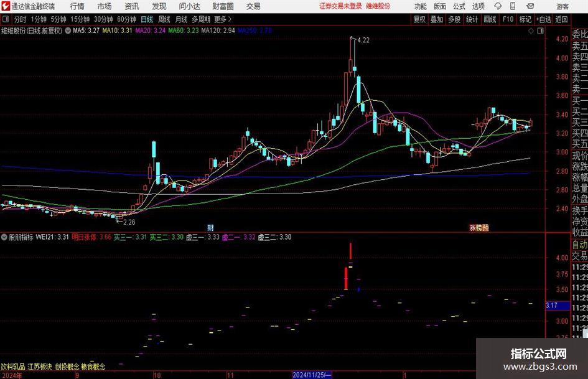The image size is (588, 379).
Task: Click the 财 marker on the chart
Action: (x=210, y=227)
